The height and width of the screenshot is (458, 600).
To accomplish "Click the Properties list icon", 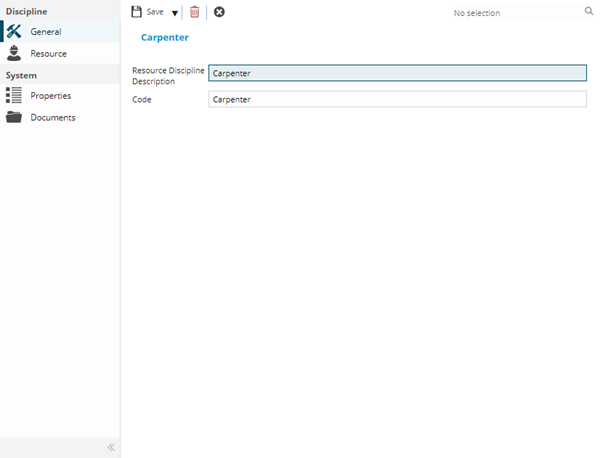I will 14,96.
